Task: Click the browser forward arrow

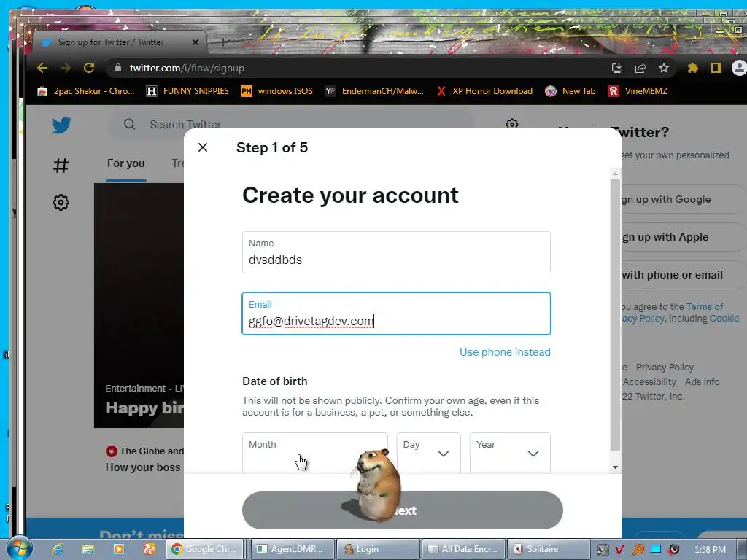Action: 66,68
